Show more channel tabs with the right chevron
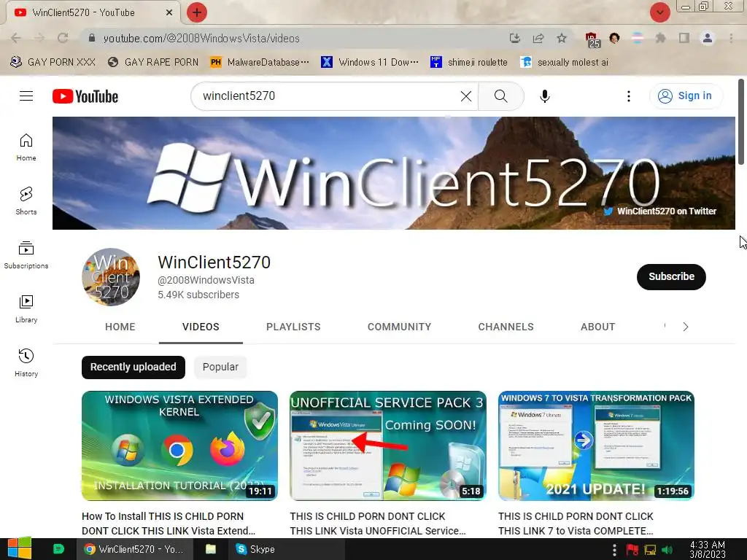 pos(686,327)
